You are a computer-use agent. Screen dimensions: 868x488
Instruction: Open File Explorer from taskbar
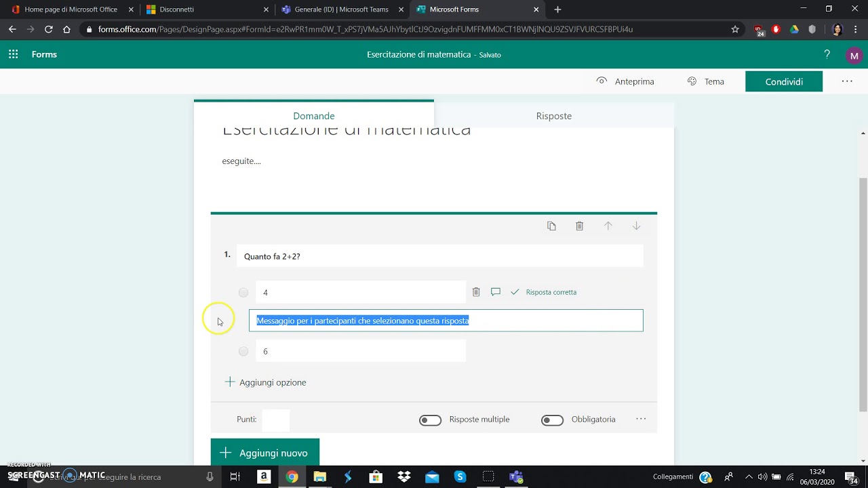pos(320,476)
